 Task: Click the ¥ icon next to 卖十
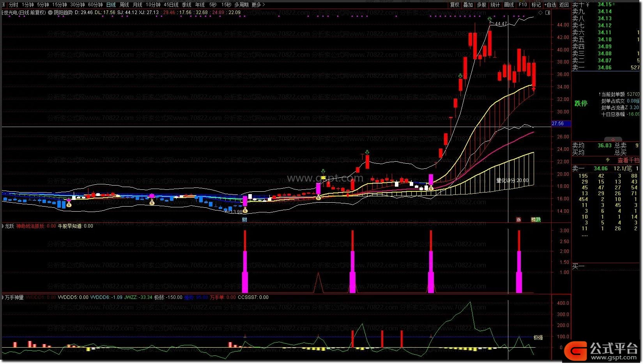587,5
